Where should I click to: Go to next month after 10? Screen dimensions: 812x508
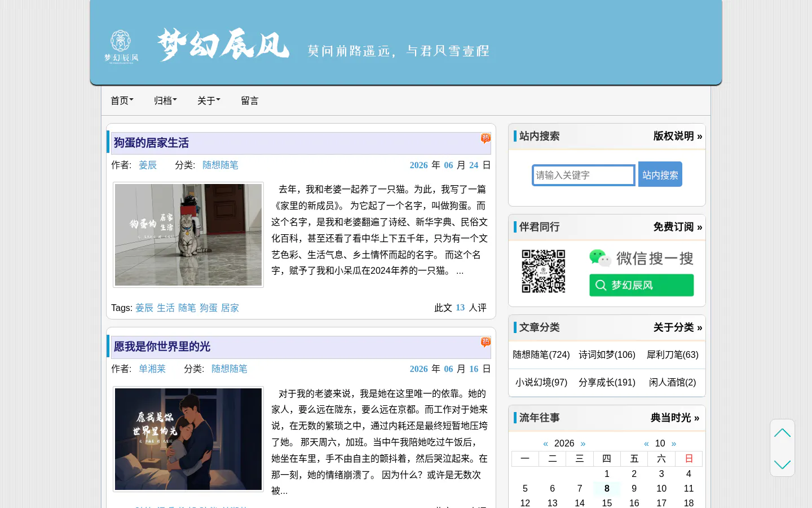tap(674, 444)
